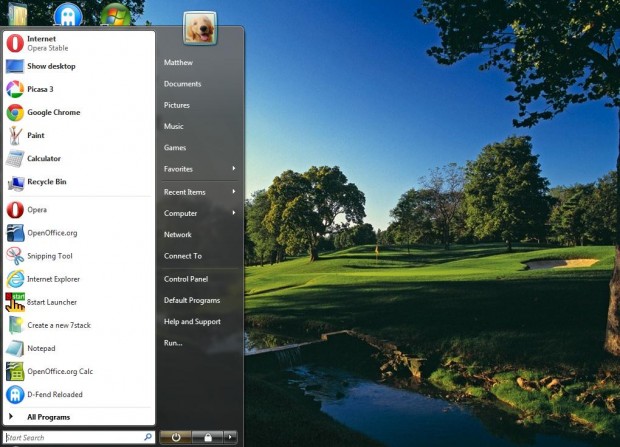Image resolution: width=620 pixels, height=447 pixels.
Task: Click the "Create a new 7stack" text
Action: [x=59, y=325]
